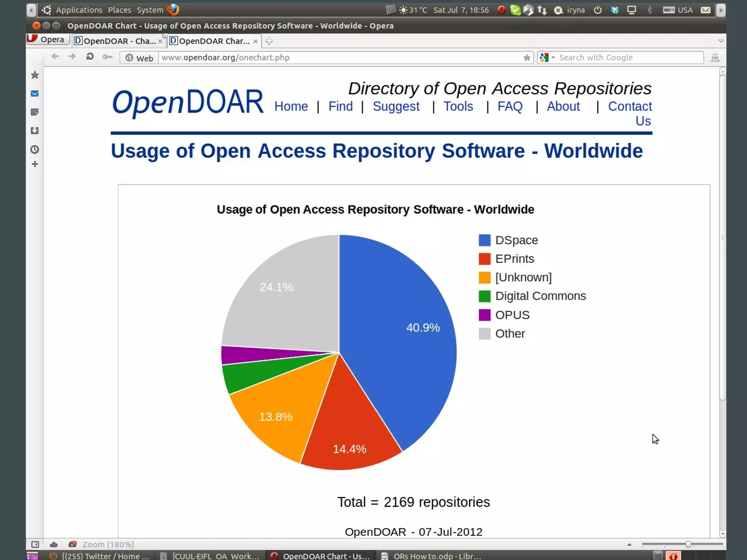This screenshot has width=747, height=560.
Task: Click the FAQ navigation link
Action: coord(510,106)
